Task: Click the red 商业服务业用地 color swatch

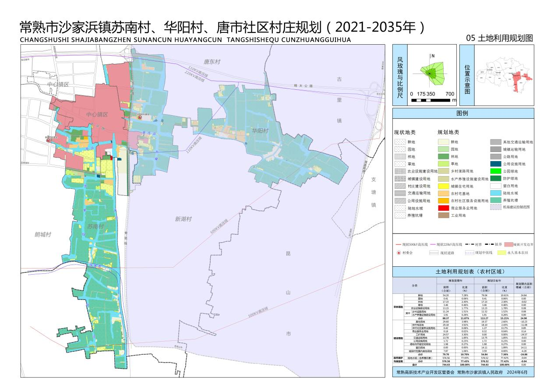Action: [x=443, y=208]
